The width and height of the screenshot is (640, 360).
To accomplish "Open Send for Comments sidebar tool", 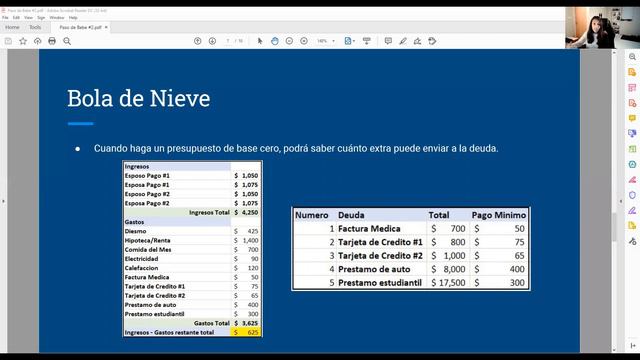I will (632, 225).
